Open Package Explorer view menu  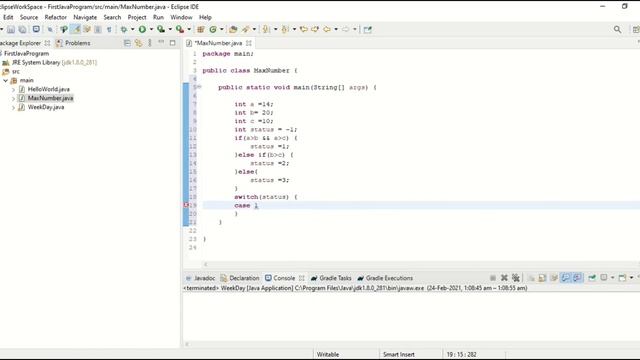click(150, 43)
